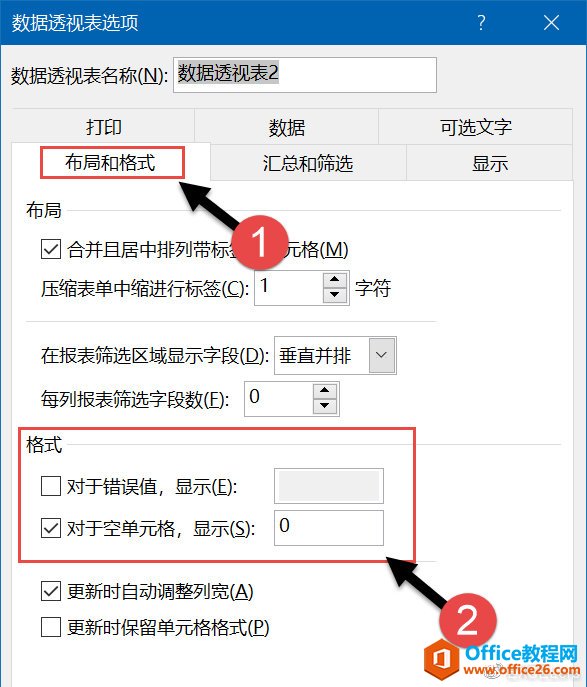Open the 垂直并排 display fields combo box
Screen dimensions: 587x687
click(x=335, y=355)
